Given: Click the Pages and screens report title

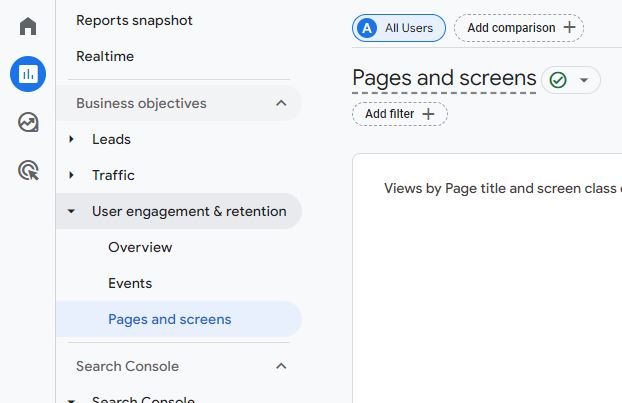Looking at the screenshot, I should click(x=444, y=78).
